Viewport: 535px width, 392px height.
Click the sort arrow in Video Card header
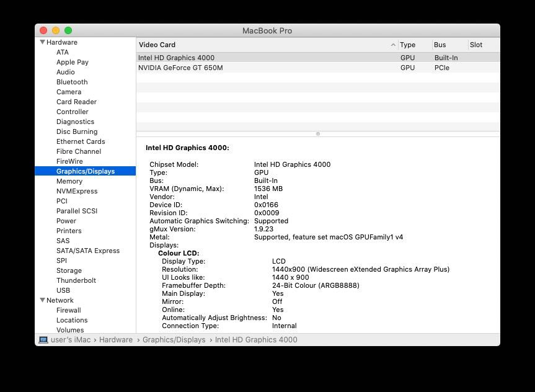tap(393, 45)
